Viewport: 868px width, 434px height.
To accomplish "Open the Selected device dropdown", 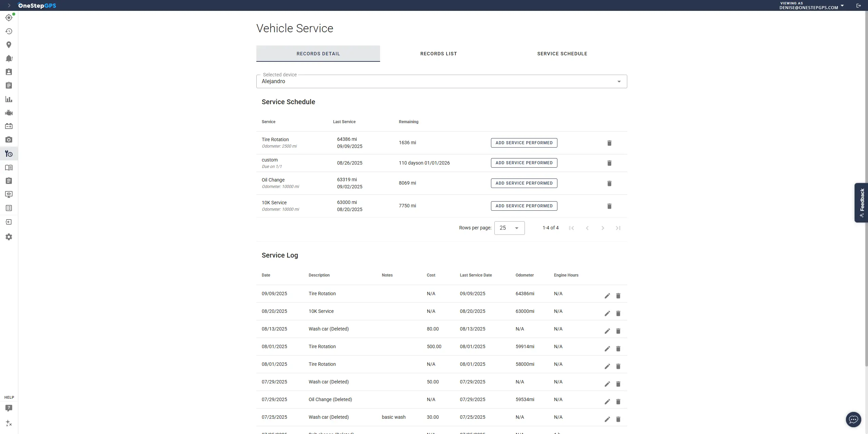I will (x=441, y=81).
